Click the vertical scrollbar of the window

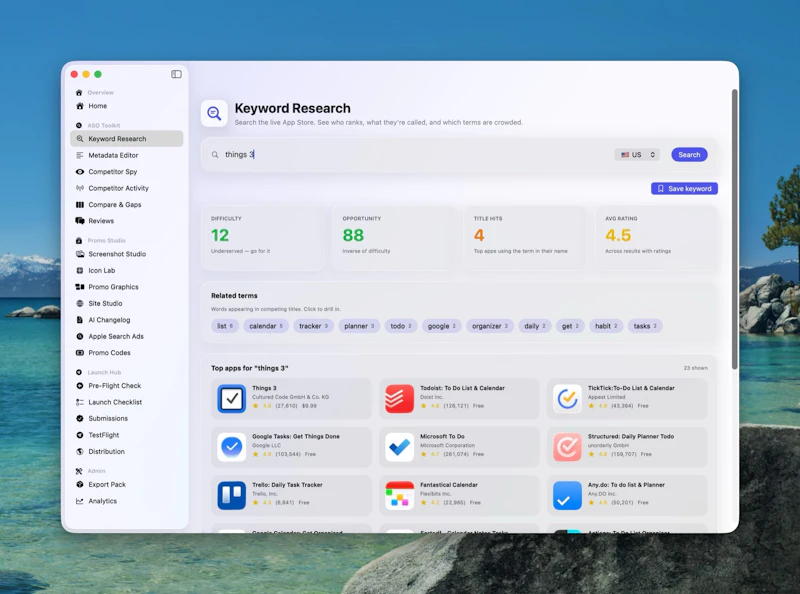coord(735,229)
